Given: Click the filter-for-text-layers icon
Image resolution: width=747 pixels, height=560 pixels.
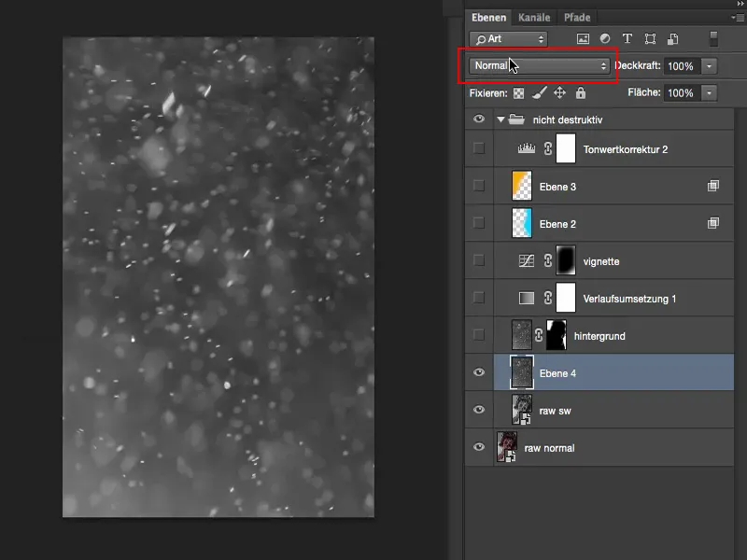Looking at the screenshot, I should (627, 38).
